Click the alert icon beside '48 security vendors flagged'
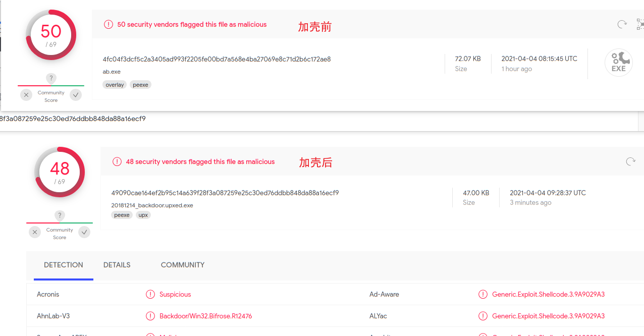Image resolution: width=644 pixels, height=336 pixels. [117, 161]
